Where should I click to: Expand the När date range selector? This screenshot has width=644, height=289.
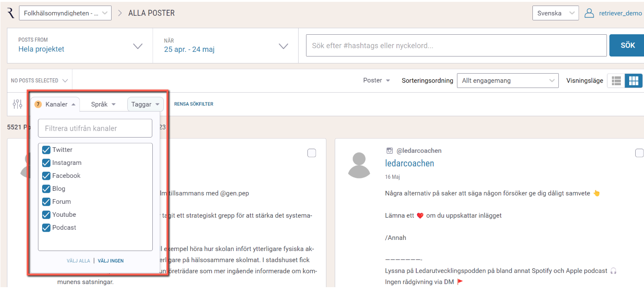[226, 45]
